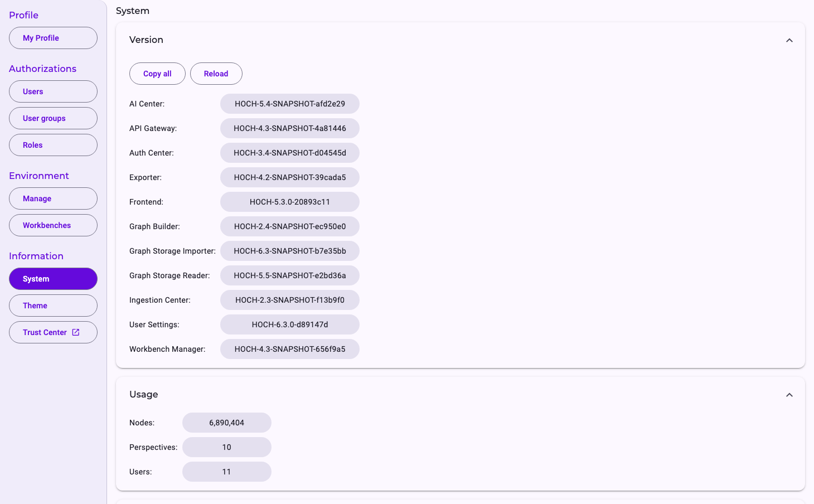Viewport: 814px width, 504px height.
Task: Open User groups settings
Action: click(53, 118)
